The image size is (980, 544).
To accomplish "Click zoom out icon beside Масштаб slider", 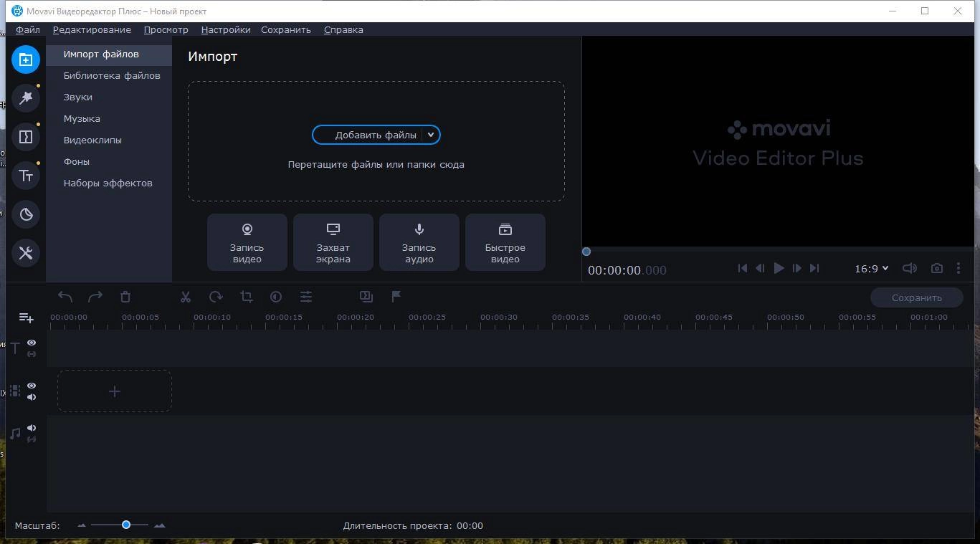I will point(82,525).
